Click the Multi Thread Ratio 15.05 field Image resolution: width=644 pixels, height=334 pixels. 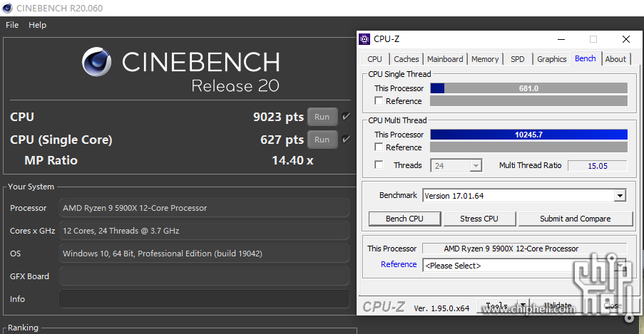[x=598, y=166]
